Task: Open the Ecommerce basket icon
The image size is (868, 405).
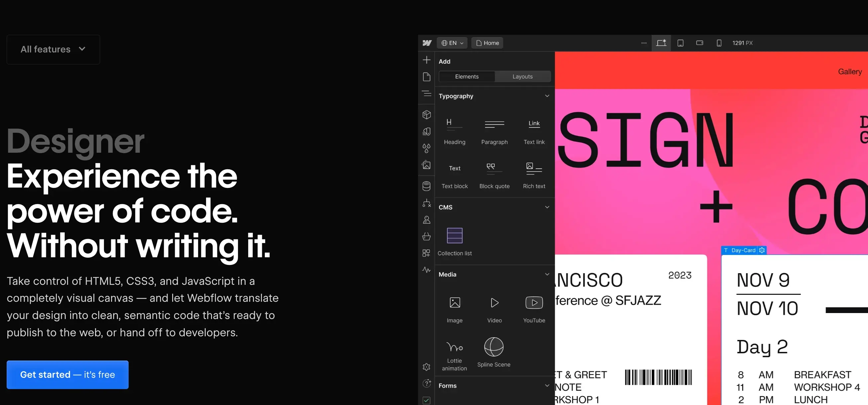Action: [x=427, y=236]
